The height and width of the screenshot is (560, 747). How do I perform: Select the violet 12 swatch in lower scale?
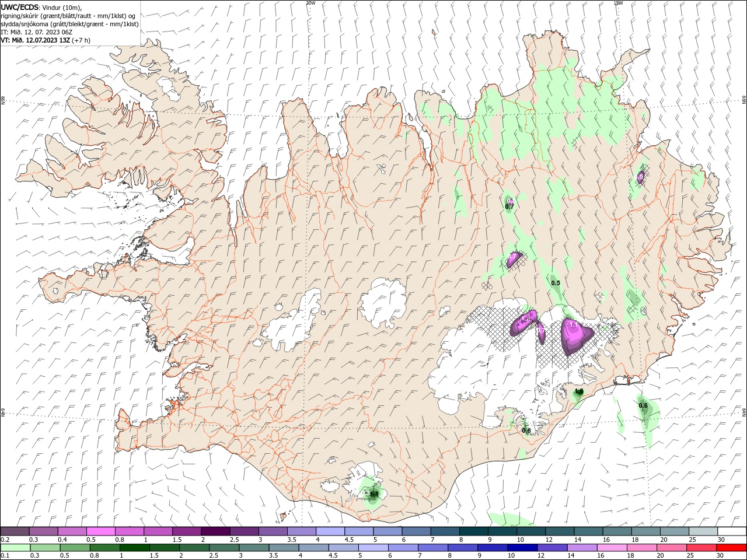tap(552, 548)
